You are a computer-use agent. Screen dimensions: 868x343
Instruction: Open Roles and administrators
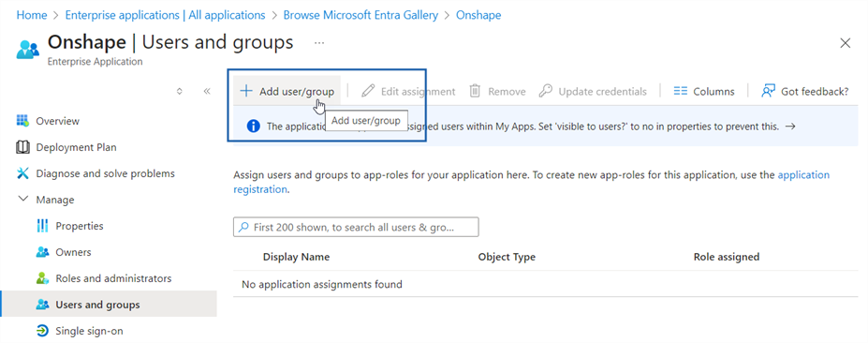[x=104, y=278]
